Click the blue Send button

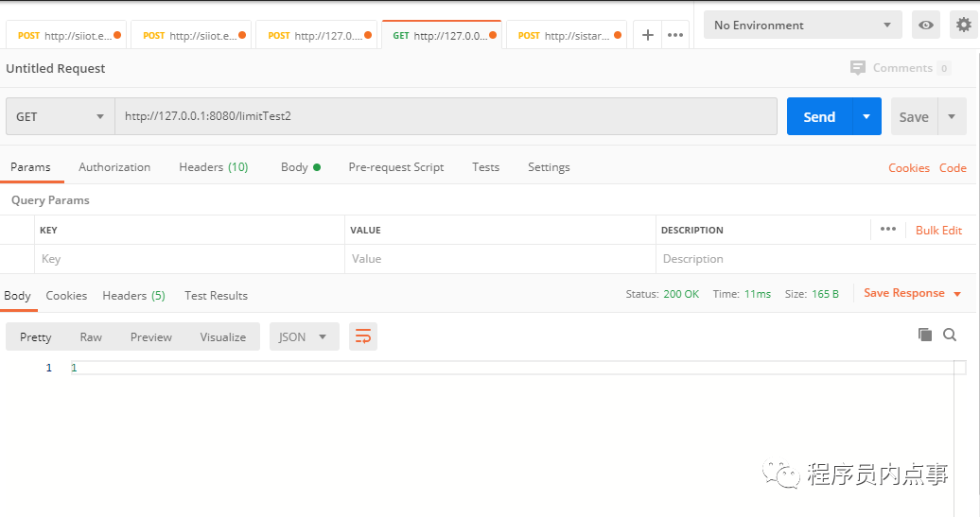click(819, 116)
